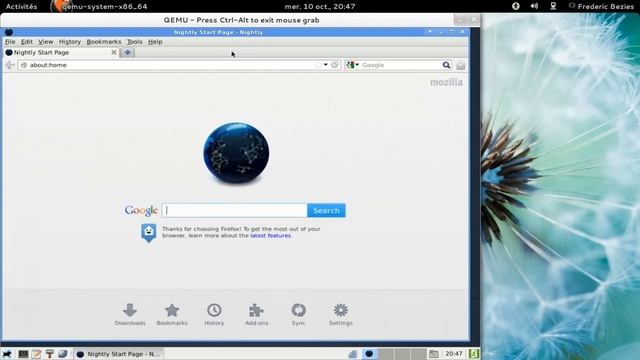640x360 pixels.
Task: Click the qemu-system-x86_64 app menu
Action: coord(100,6)
